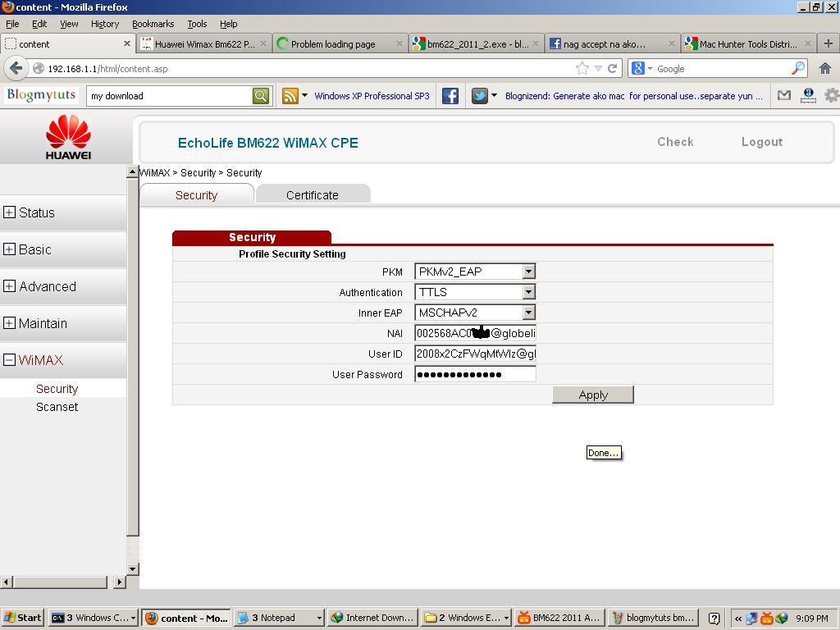Open Scanset under WiMAX
Screen dimensions: 840x630
click(57, 407)
